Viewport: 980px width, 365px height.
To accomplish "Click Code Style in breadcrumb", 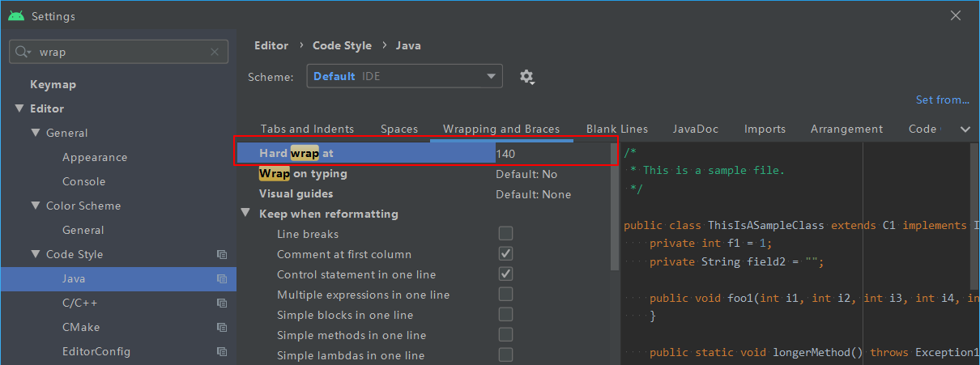I will coord(342,45).
